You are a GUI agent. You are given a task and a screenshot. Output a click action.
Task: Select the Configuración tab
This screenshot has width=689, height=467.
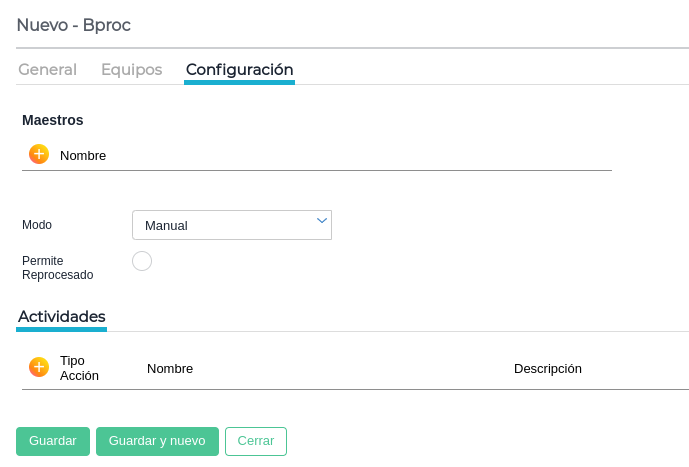click(239, 70)
